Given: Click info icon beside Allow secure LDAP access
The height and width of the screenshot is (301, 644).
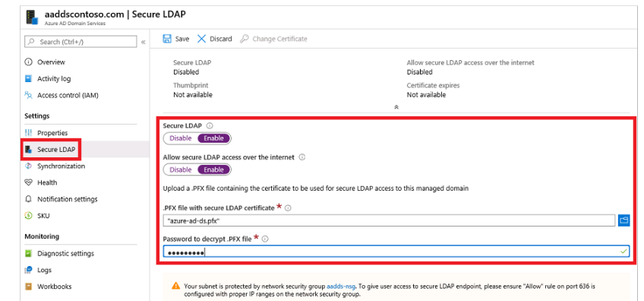Looking at the screenshot, I should pos(302,157).
